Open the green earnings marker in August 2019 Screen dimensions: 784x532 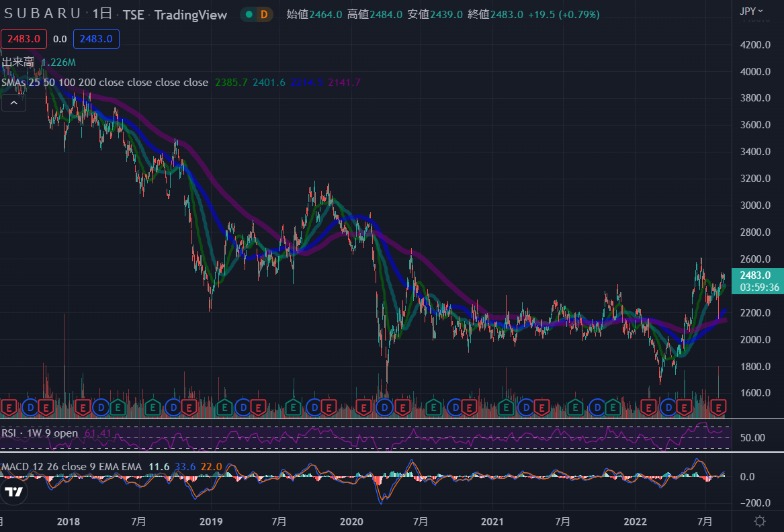[x=293, y=408]
